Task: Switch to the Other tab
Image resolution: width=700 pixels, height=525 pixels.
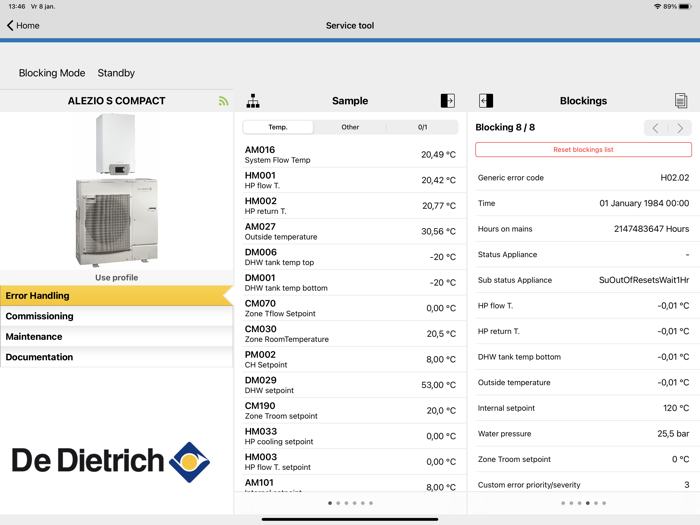Action: (x=350, y=127)
